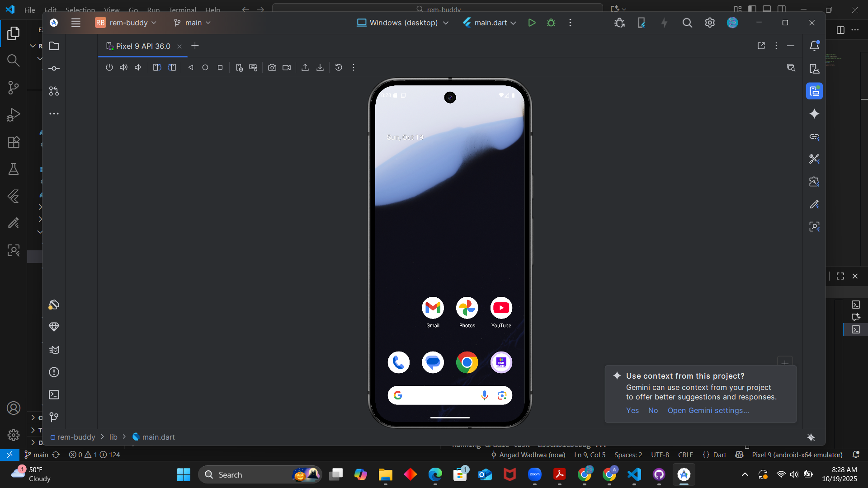Rotate emulator device left

click(x=157, y=67)
